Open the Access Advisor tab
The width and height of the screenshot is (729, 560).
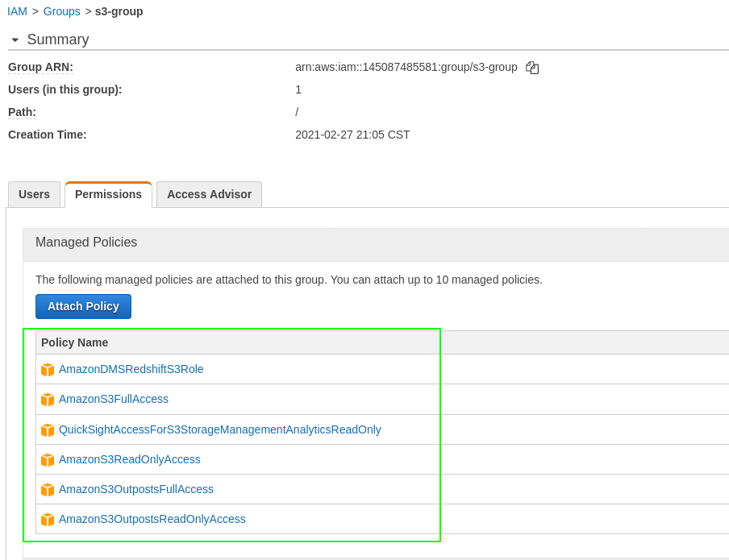coord(209,194)
